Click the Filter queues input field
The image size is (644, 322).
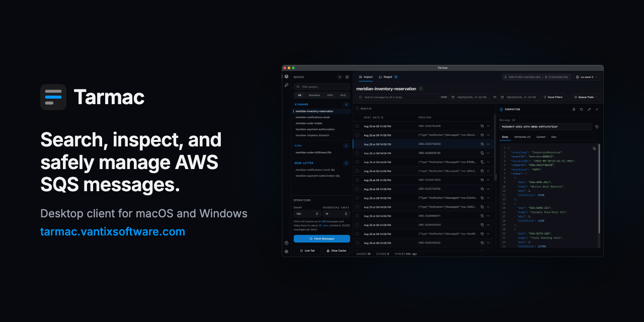pyautogui.click(x=322, y=87)
